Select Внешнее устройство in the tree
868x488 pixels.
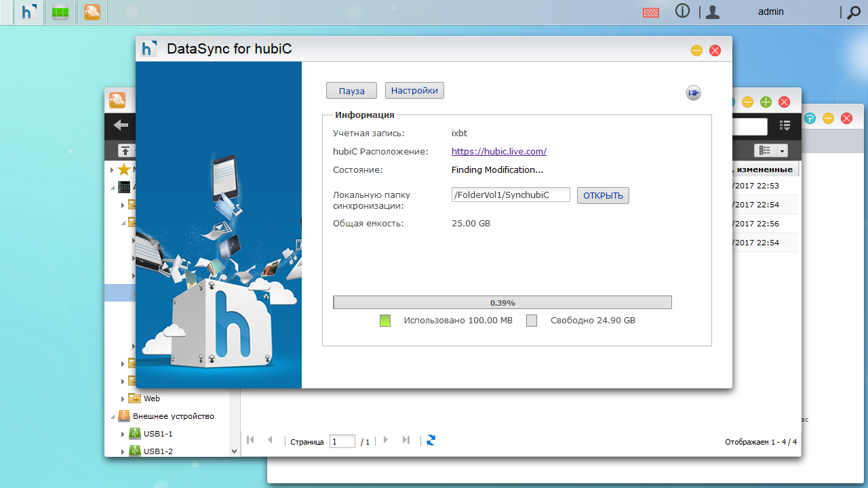(174, 416)
